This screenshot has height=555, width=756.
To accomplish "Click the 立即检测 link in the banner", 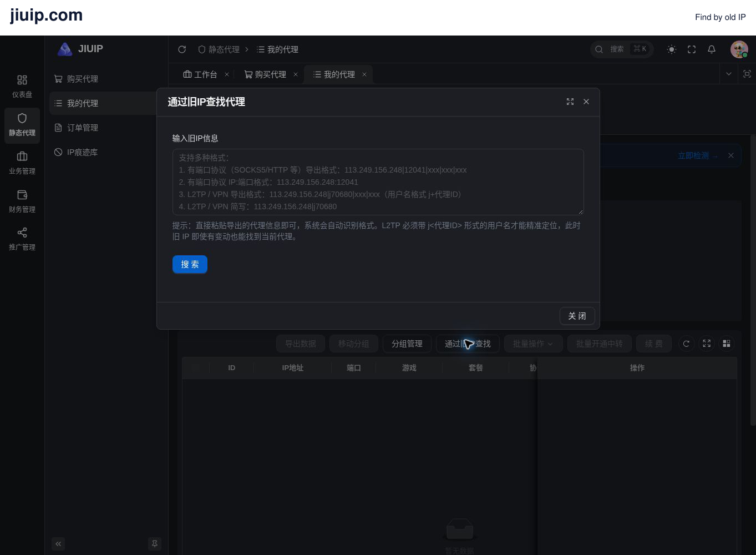I will click(698, 156).
